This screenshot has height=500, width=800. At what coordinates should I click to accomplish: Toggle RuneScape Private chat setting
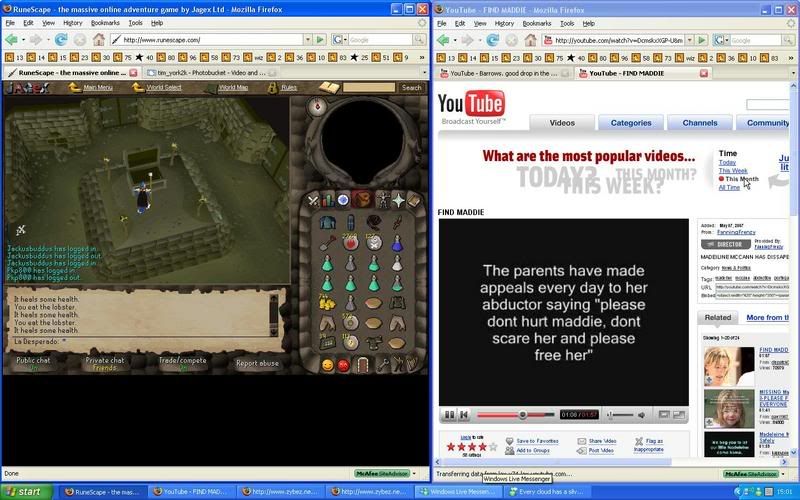tap(105, 363)
